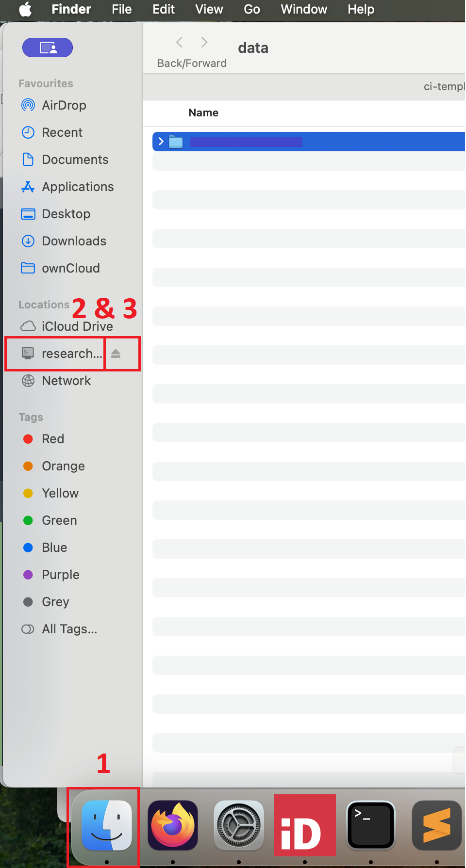Eject the research network drive
This screenshot has height=868, width=466.
pos(116,354)
